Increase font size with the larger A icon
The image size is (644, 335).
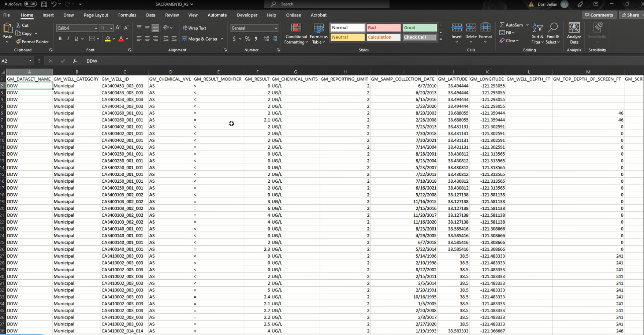click(x=118, y=28)
